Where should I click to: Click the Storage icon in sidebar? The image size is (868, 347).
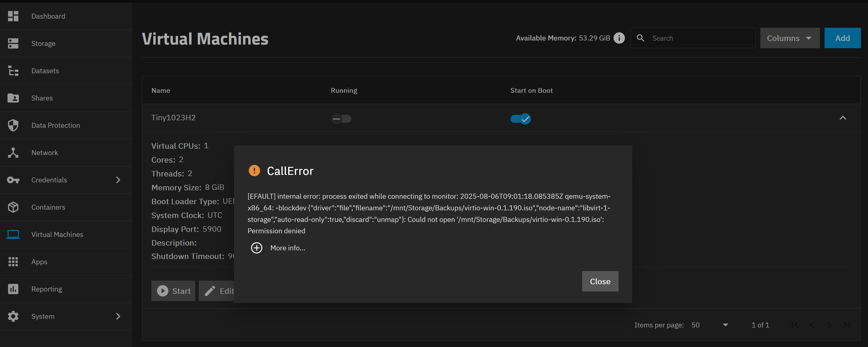[13, 43]
